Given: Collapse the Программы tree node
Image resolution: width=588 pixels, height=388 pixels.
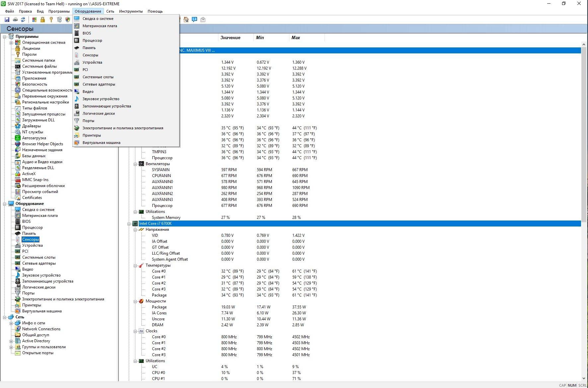Looking at the screenshot, I should 5,37.
